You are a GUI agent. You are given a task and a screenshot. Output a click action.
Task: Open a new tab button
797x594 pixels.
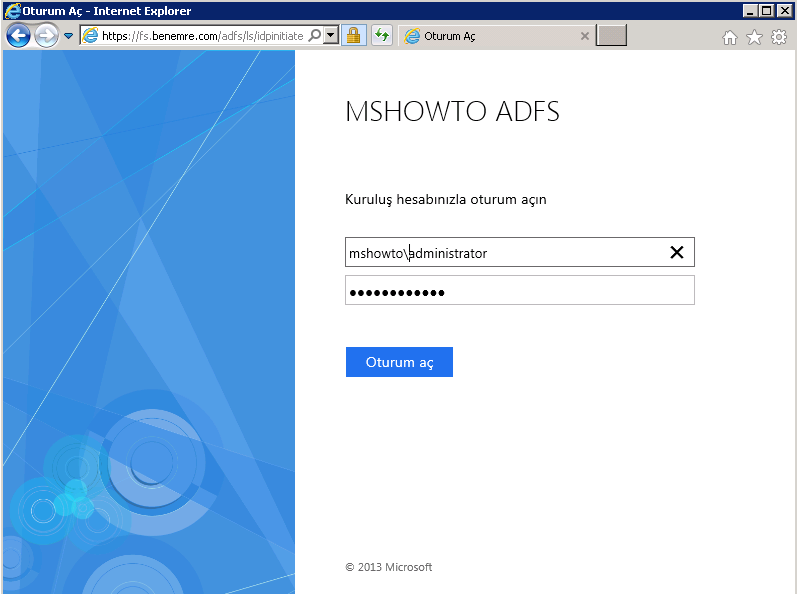pos(611,36)
